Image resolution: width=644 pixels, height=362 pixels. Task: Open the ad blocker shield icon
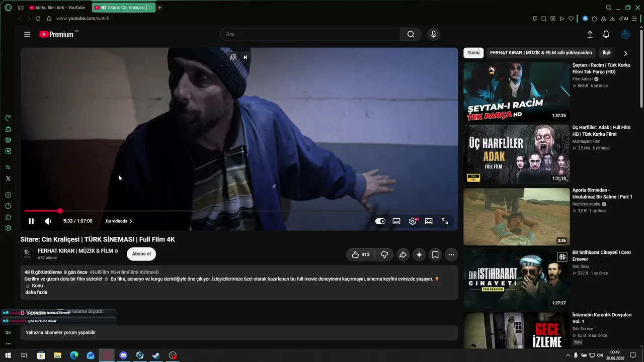click(x=553, y=19)
